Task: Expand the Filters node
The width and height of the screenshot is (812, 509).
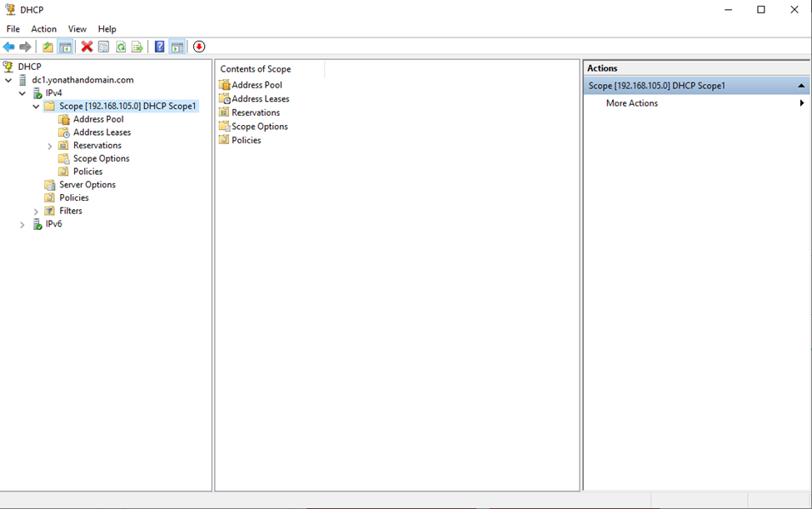Action: [x=37, y=212]
